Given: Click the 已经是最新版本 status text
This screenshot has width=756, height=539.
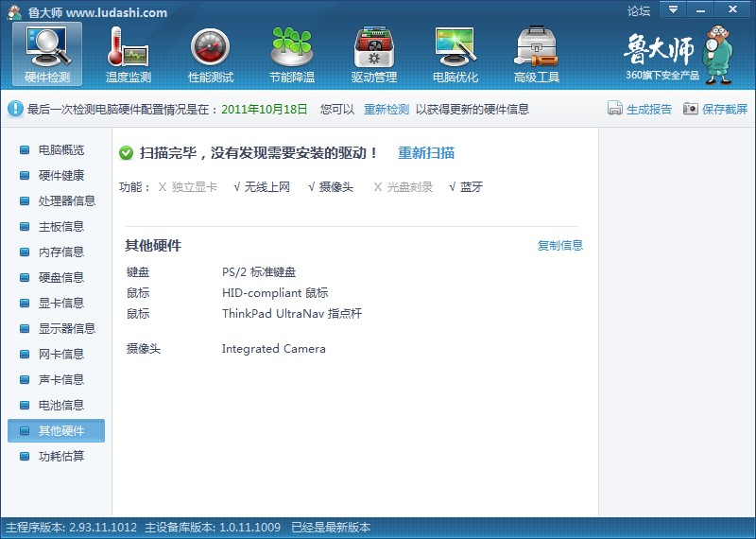Looking at the screenshot, I should (331, 528).
